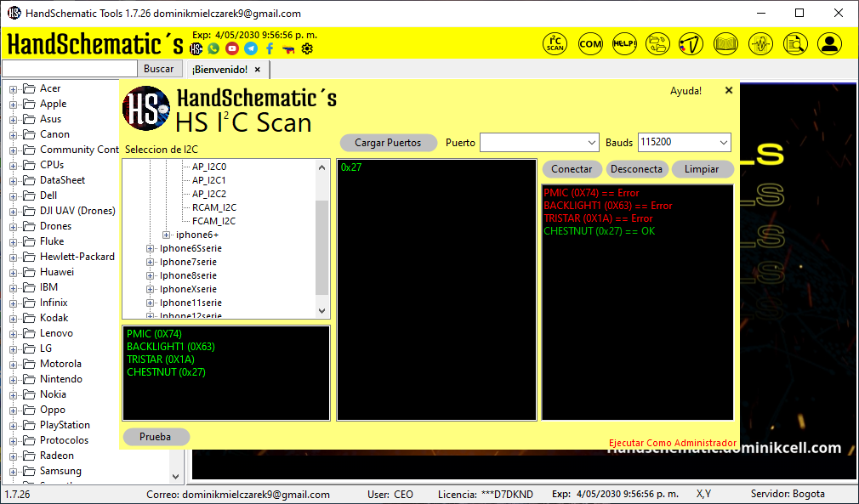This screenshot has width=859, height=504.
Task: Select the Hewlett-Packard folder
Action: point(77,257)
